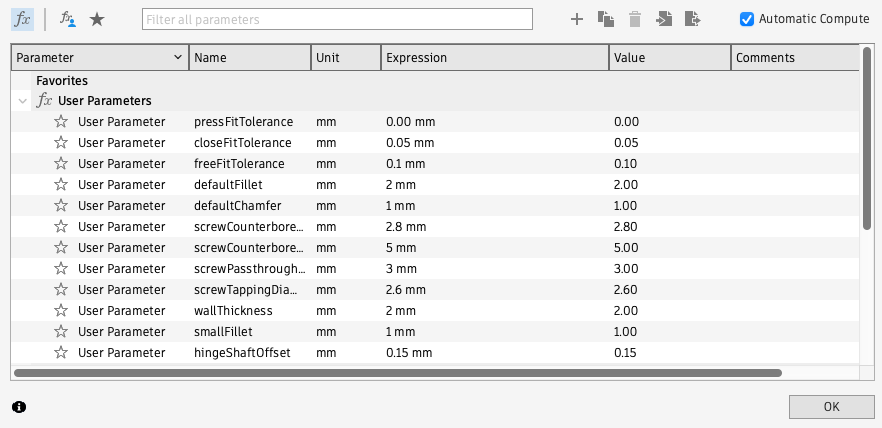Select the closeFitTolerance name cell
The width and height of the screenshot is (882, 428).
[x=250, y=142]
